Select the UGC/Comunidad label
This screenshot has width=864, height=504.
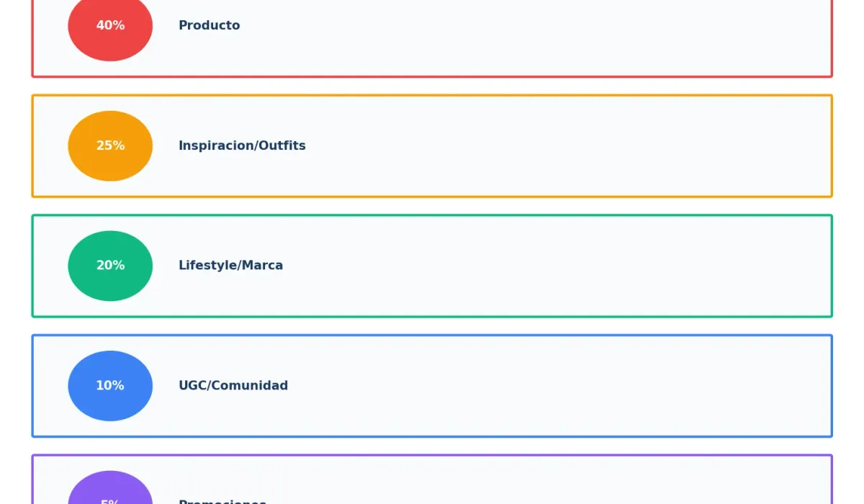[233, 386]
